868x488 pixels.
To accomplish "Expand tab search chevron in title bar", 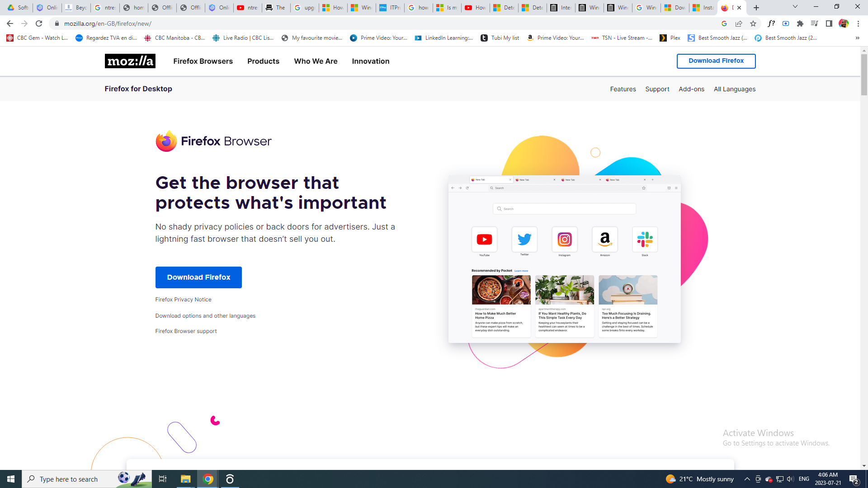I will coord(795,7).
